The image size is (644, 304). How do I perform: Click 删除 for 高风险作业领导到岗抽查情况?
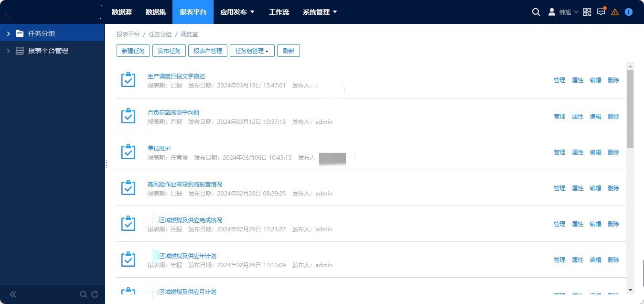[613, 188]
